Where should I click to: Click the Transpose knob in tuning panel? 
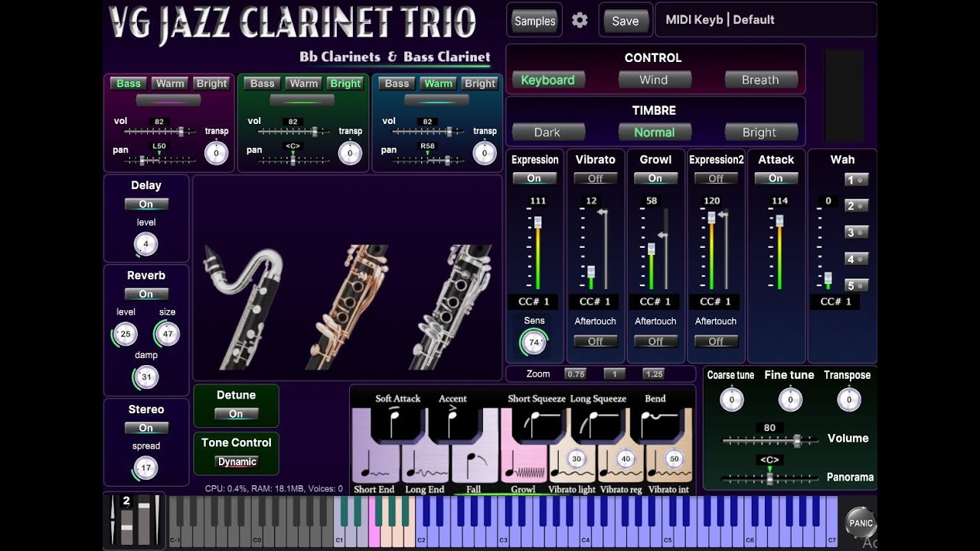[x=848, y=399]
